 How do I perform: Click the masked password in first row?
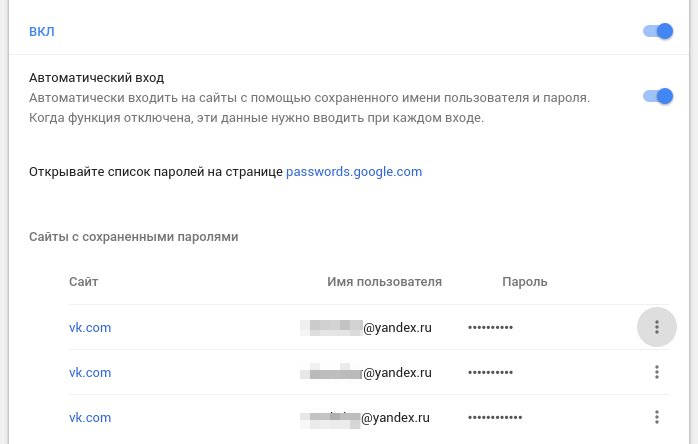pos(490,328)
